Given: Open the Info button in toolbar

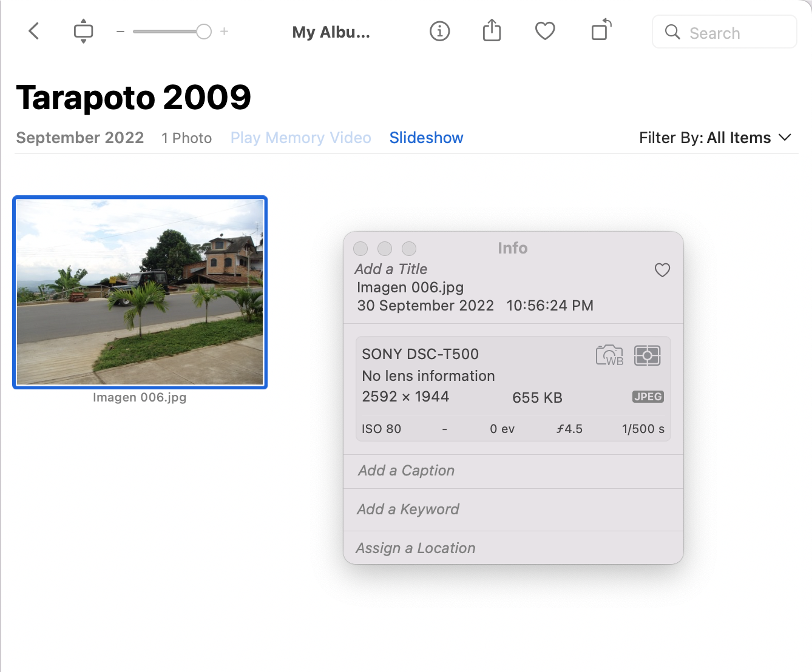Looking at the screenshot, I should pos(439,31).
